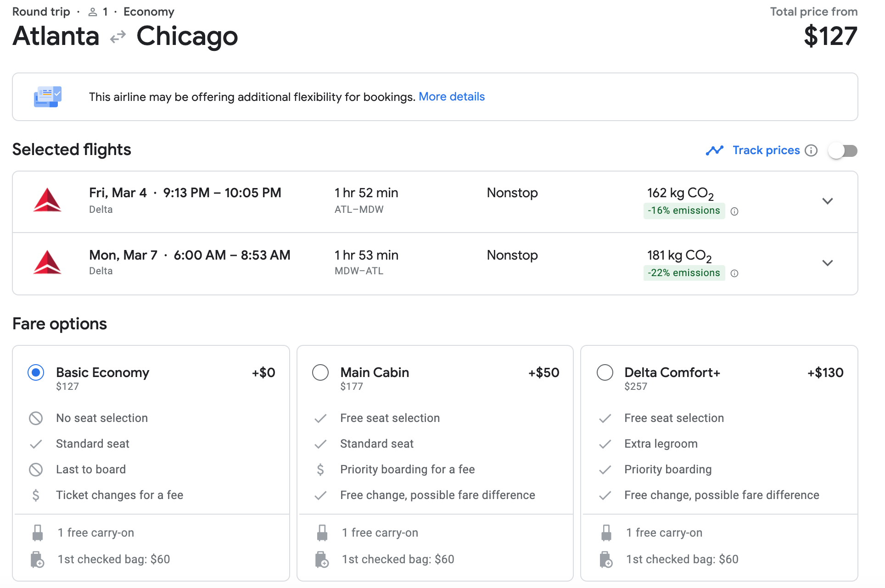Image resolution: width=885 pixels, height=588 pixels.
Task: Click the Delta logo on return flight
Action: point(47,262)
